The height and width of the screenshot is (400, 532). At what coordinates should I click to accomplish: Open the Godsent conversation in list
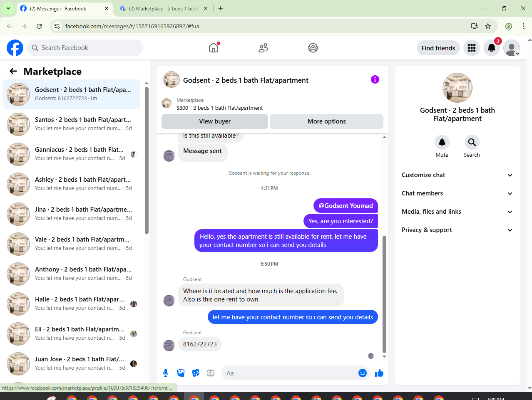tap(72, 94)
